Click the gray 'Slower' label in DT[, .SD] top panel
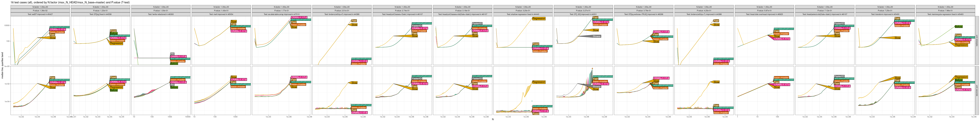Screen dimensions: 980x122 coord(597,36)
